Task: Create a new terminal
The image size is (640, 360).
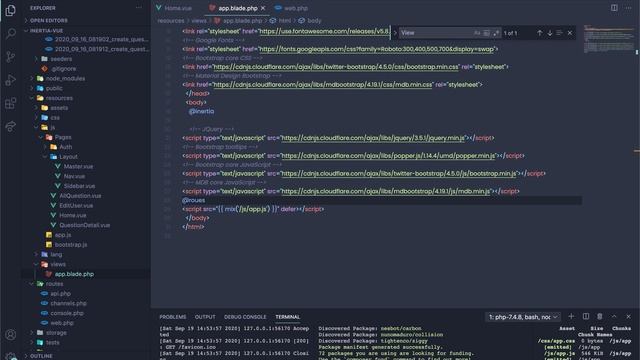Action: [571, 316]
